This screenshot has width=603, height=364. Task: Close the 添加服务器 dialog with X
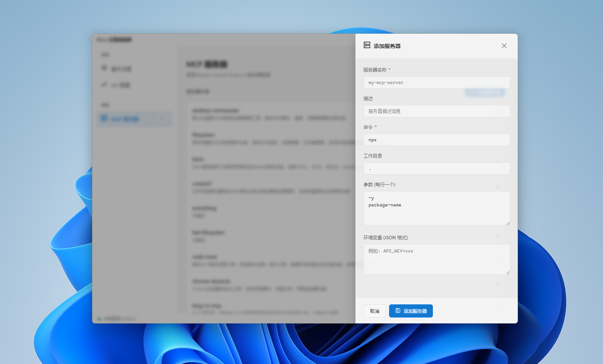tap(504, 46)
